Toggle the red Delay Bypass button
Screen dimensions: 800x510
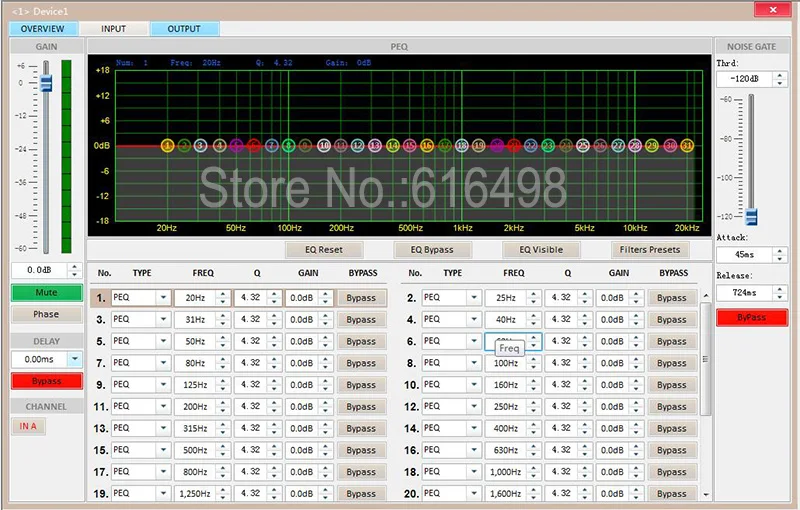click(46, 381)
